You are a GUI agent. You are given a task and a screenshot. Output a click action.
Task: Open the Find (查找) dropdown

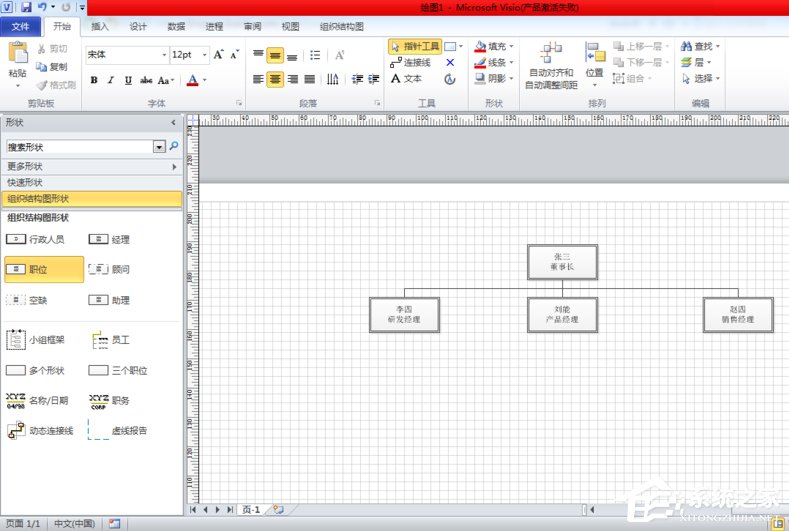click(700, 46)
